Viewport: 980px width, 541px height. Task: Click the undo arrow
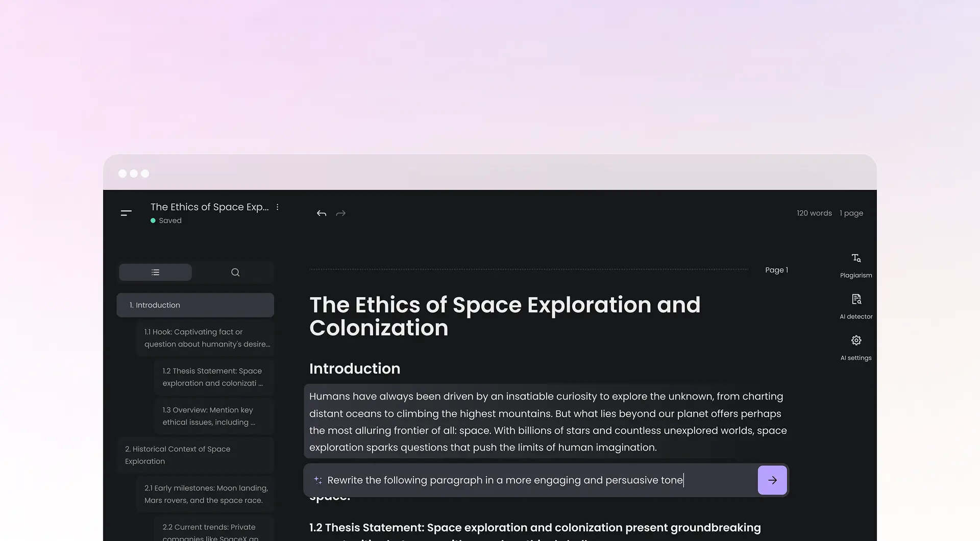pyautogui.click(x=321, y=213)
